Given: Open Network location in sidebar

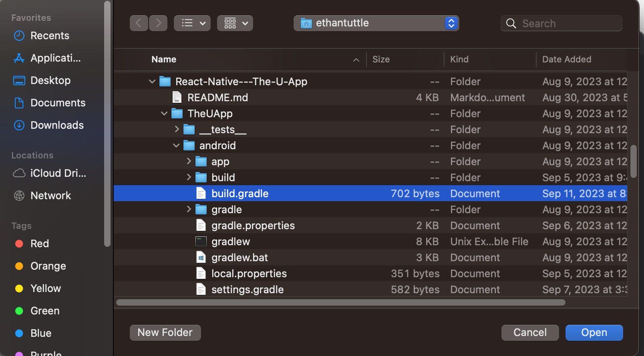Looking at the screenshot, I should (x=50, y=196).
